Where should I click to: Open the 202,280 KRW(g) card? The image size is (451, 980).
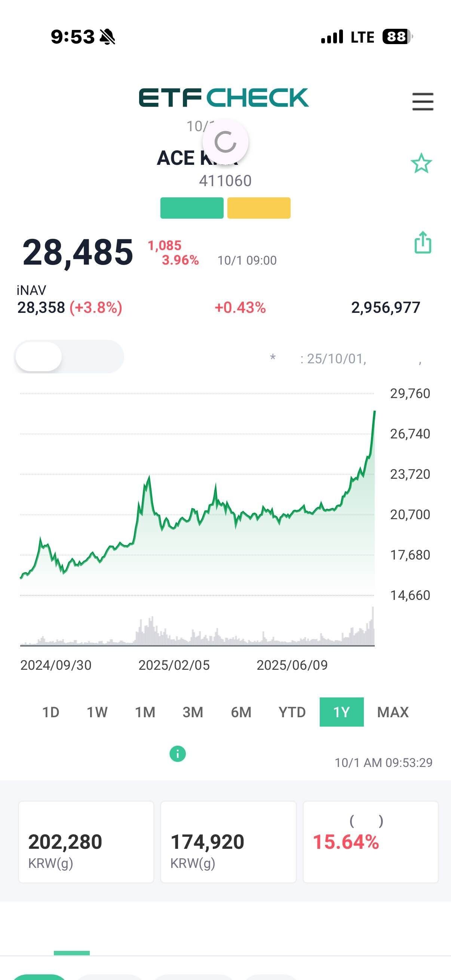86,842
